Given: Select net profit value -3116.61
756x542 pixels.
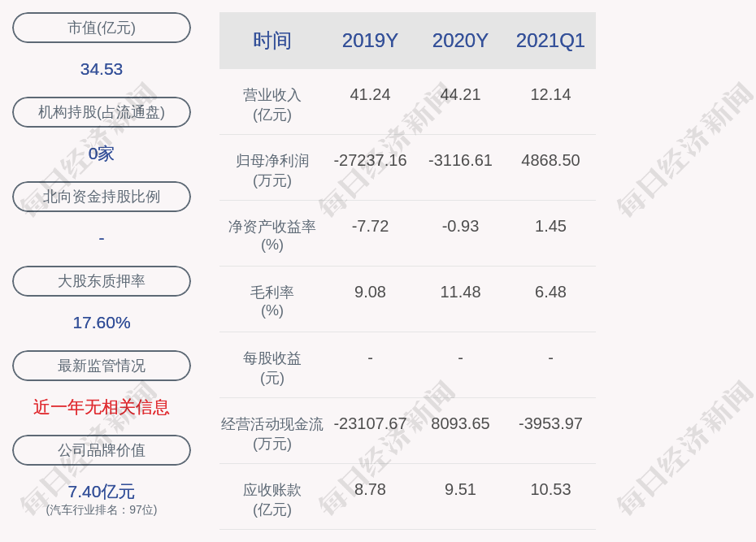Looking at the screenshot, I should click(460, 160).
